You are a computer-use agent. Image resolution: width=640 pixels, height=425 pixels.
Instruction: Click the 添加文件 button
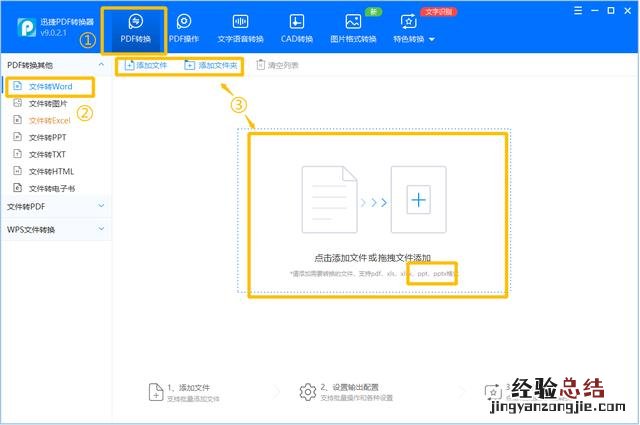(x=146, y=65)
